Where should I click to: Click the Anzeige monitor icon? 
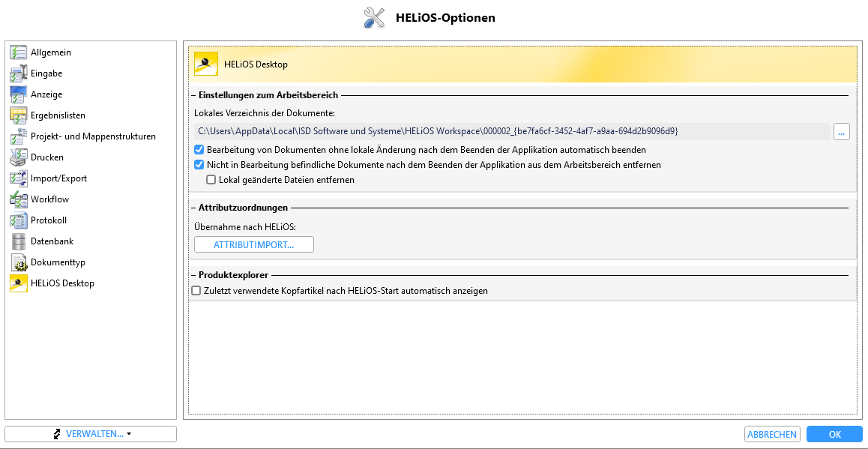click(x=18, y=94)
